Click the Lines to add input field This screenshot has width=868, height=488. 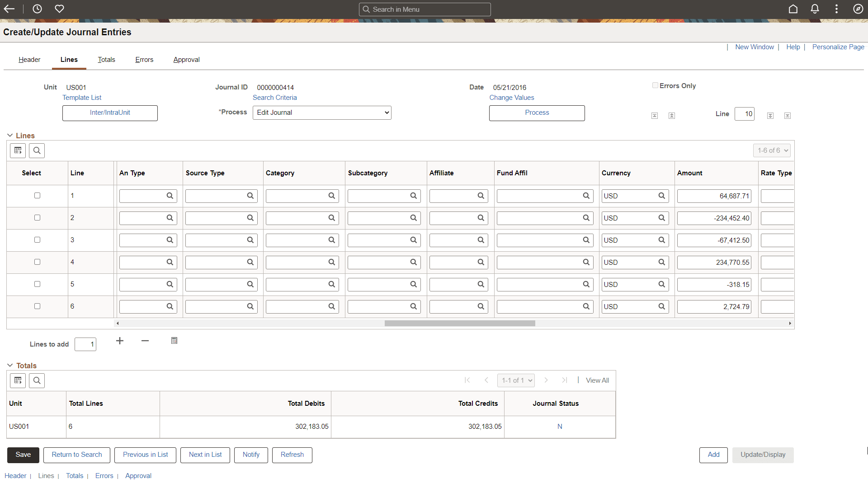(x=85, y=344)
